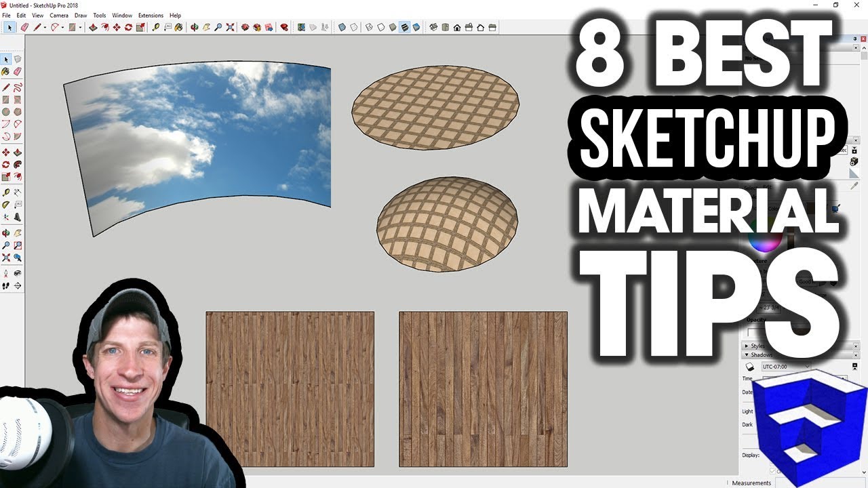868x488 pixels.
Task: Open the Window menu
Action: [122, 15]
